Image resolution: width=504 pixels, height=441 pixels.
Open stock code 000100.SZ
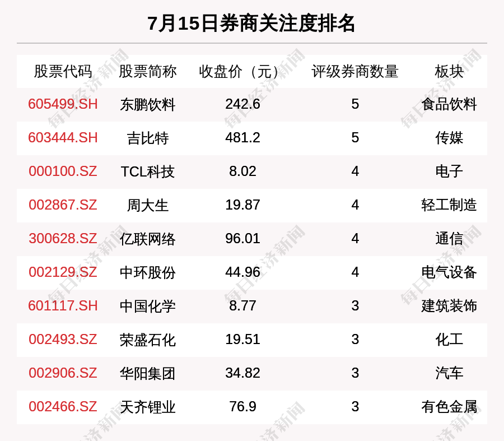pyautogui.click(x=63, y=171)
